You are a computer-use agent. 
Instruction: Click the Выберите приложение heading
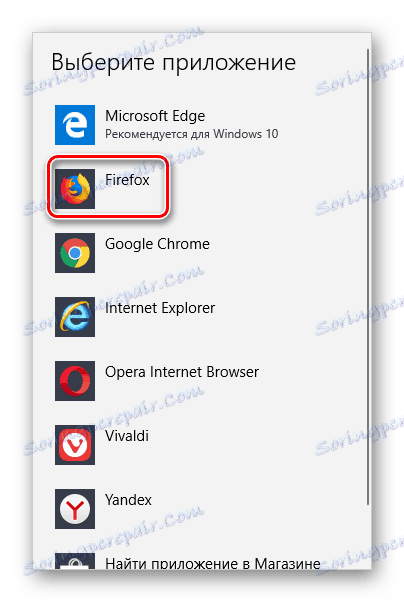[174, 62]
